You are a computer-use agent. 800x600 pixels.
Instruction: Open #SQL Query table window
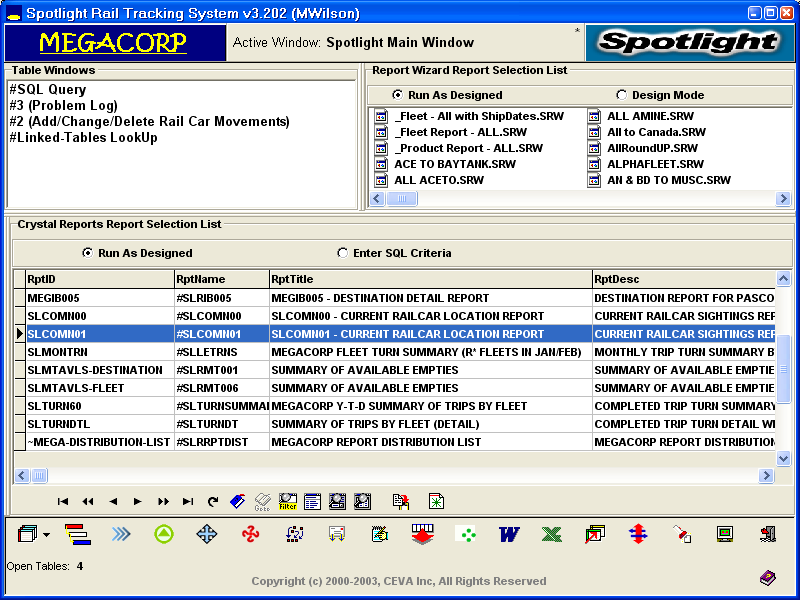47,90
